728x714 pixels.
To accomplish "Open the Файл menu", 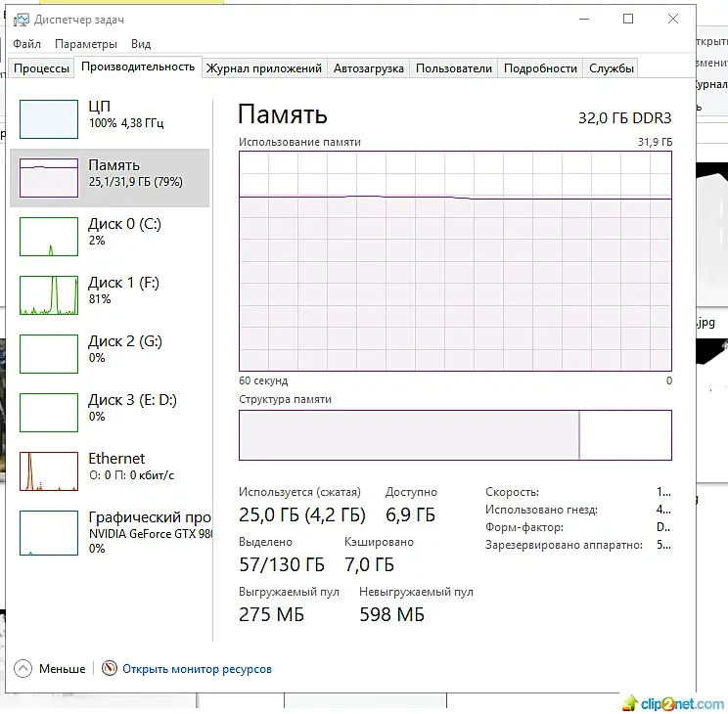I will coord(26,44).
